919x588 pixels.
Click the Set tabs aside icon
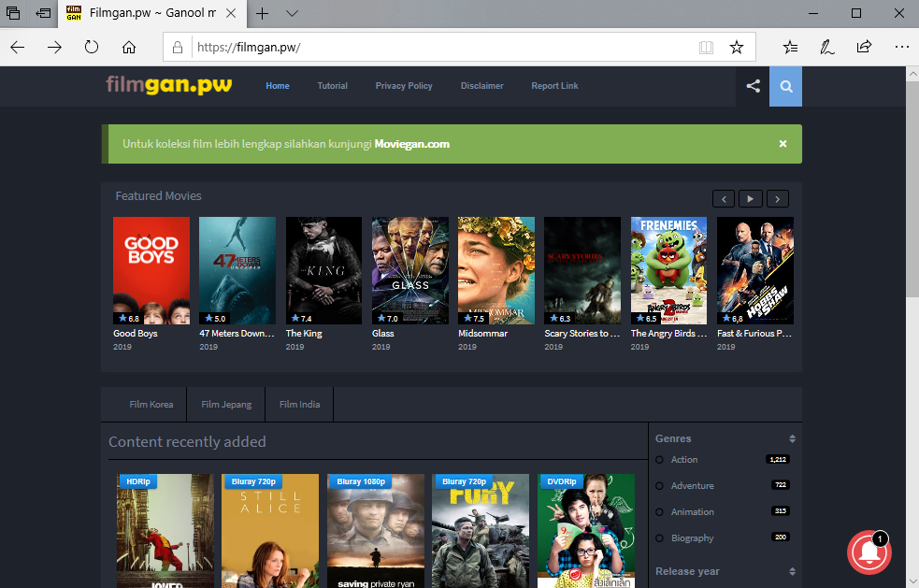[x=43, y=13]
